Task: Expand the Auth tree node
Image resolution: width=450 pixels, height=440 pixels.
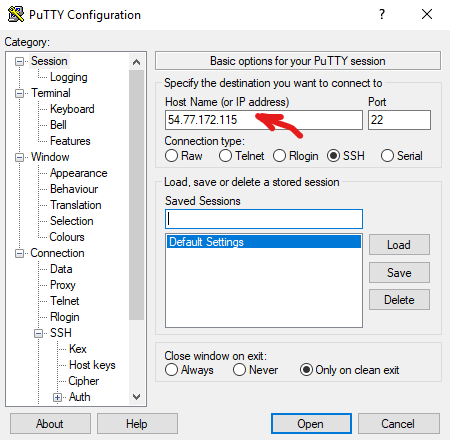Action: (x=57, y=397)
